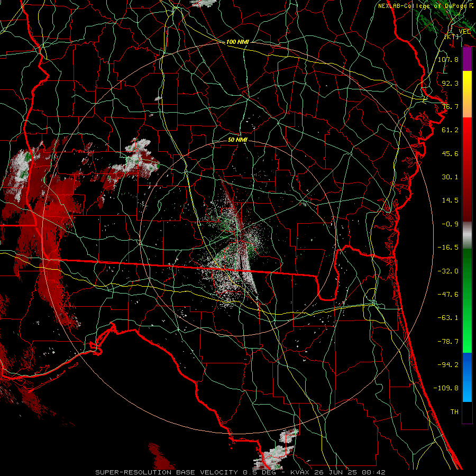The image size is (476, 476).
Task: Select the KVAX radar site identifier
Action: (300, 472)
